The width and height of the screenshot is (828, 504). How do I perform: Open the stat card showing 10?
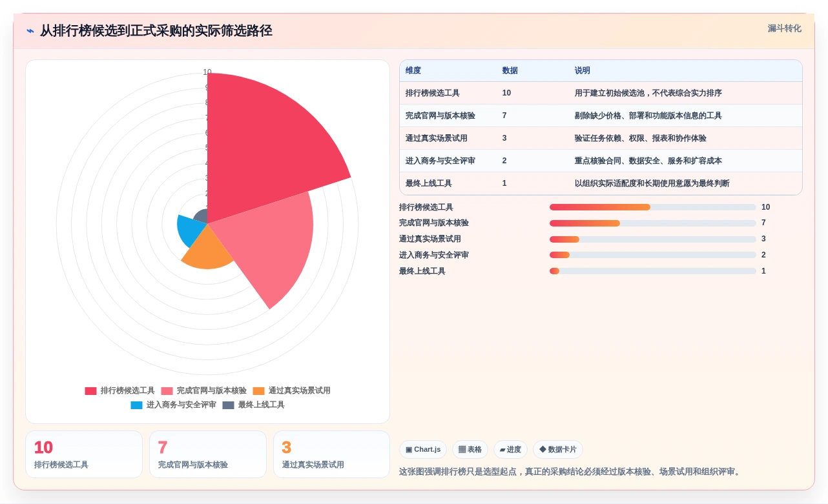[84, 454]
